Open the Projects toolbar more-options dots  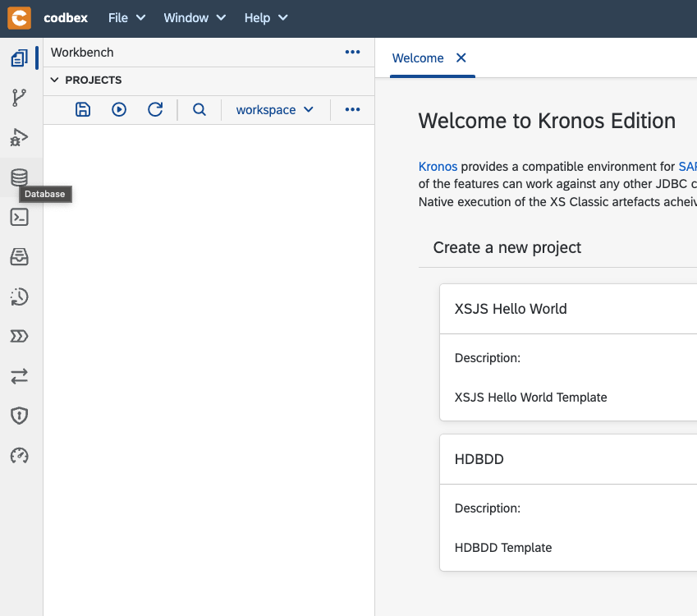[352, 109]
